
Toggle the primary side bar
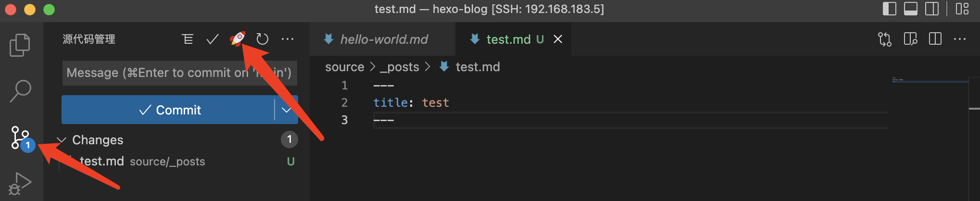pos(889,9)
